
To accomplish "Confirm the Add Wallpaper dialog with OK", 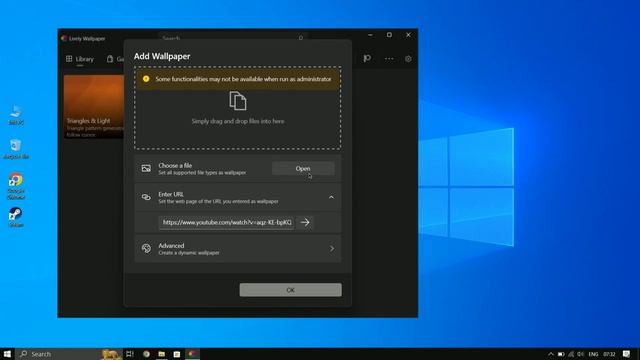I will click(291, 290).
